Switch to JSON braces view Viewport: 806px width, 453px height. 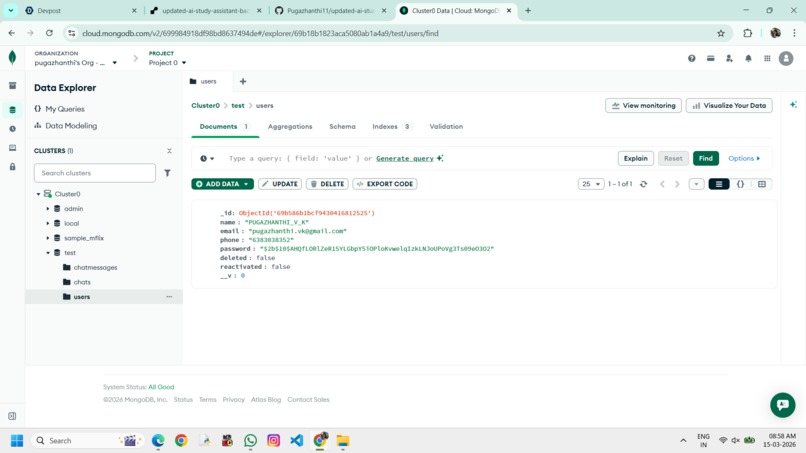(x=740, y=184)
